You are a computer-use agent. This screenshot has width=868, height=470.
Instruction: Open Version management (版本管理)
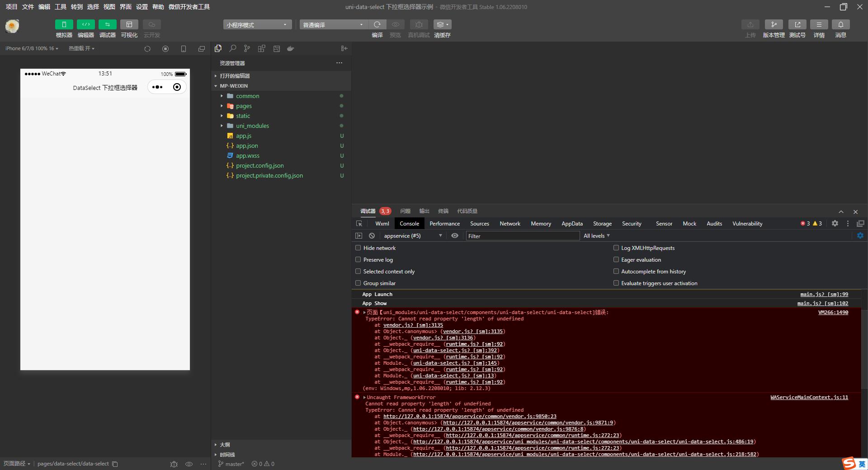774,24
